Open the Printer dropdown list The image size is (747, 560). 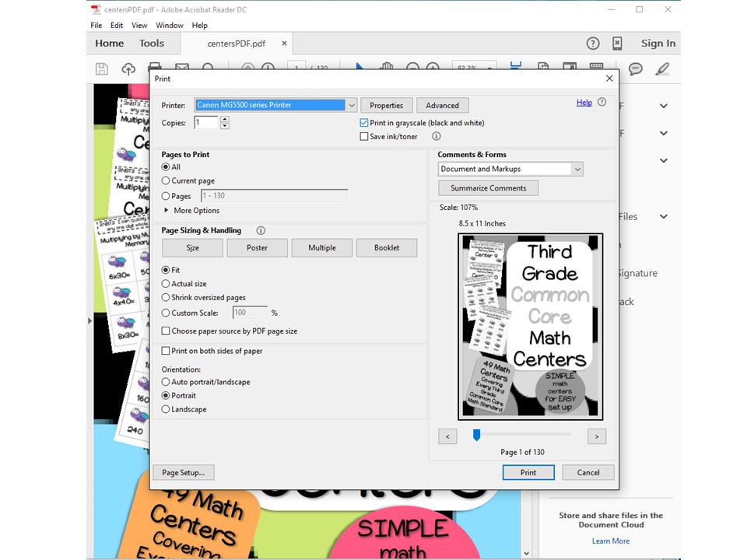point(351,105)
